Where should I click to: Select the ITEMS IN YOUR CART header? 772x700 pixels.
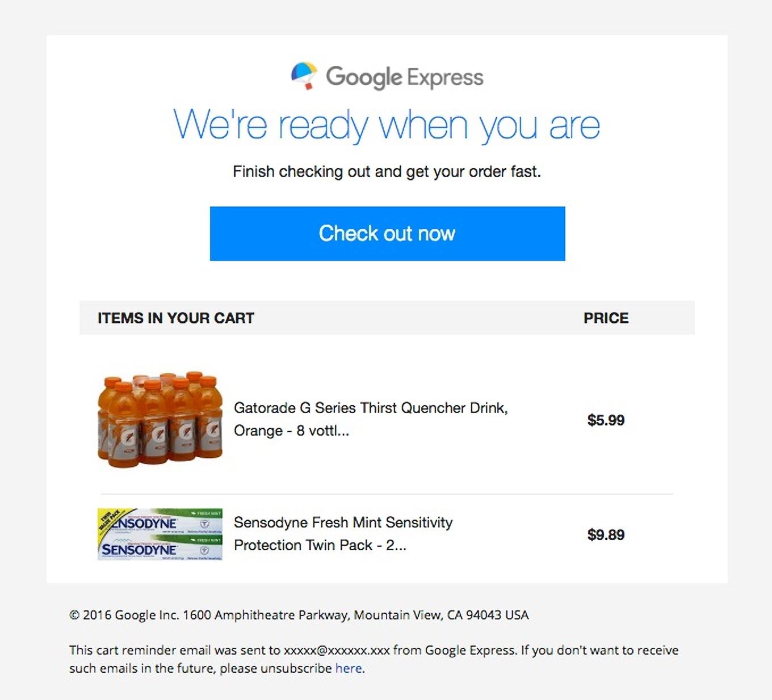tap(177, 318)
